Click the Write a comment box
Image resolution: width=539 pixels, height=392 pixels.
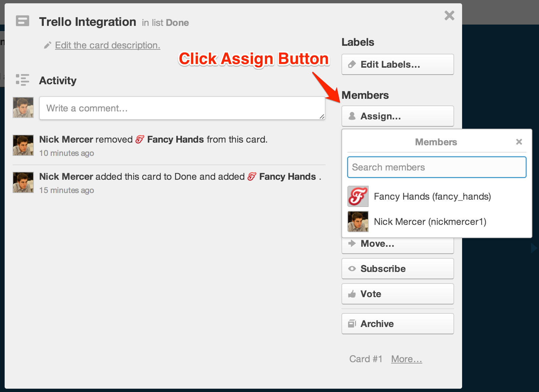tap(182, 108)
